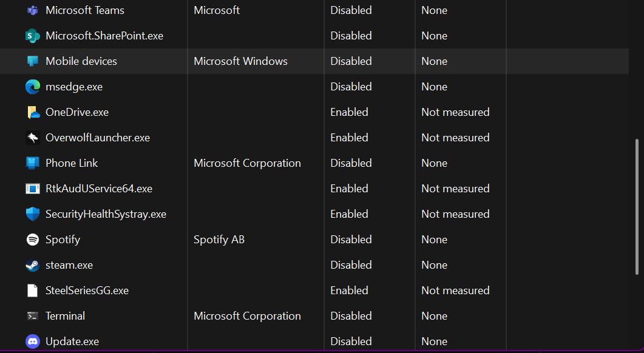The height and width of the screenshot is (353, 644).
Task: Click the vertical scrollbar thumb
Action: coord(637,206)
